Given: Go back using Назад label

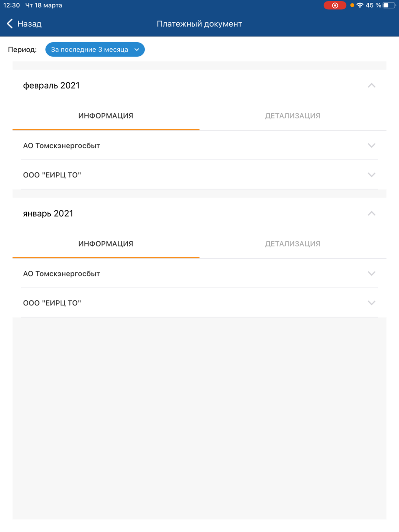Looking at the screenshot, I should point(30,24).
